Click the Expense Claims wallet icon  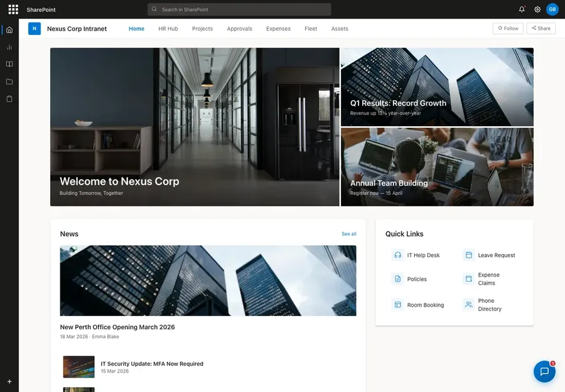[x=469, y=279]
